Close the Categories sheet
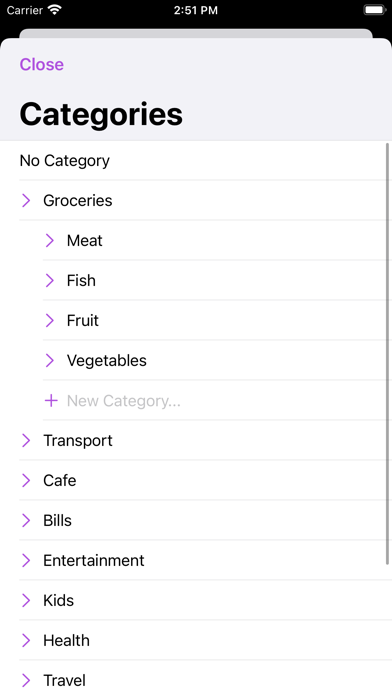This screenshot has width=392, height=696. 42,64
